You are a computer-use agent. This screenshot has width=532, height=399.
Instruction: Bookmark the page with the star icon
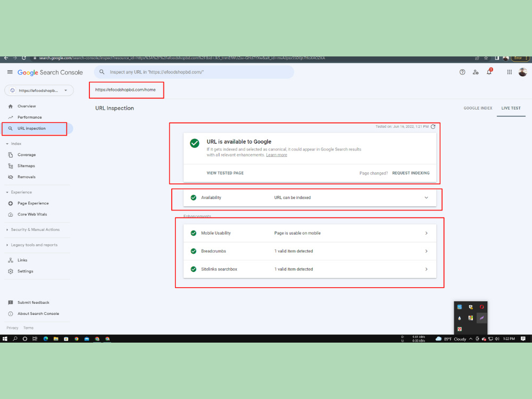486,58
